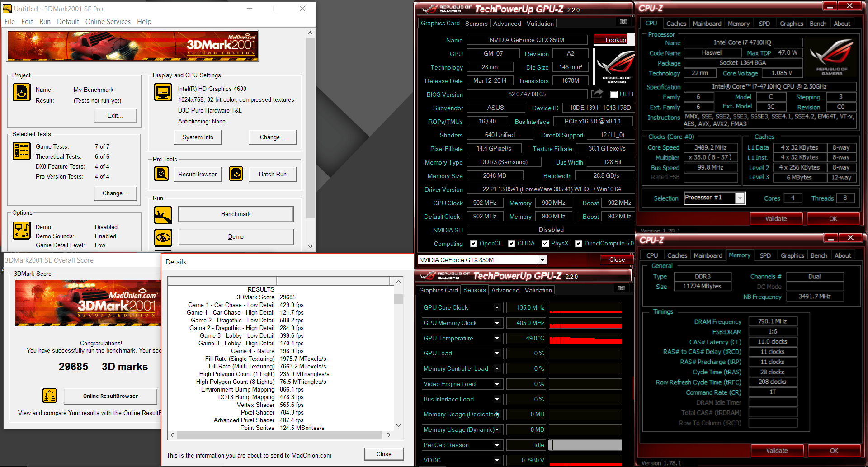Click the System Info button
Image resolution: width=868 pixels, height=467 pixels.
(x=198, y=137)
